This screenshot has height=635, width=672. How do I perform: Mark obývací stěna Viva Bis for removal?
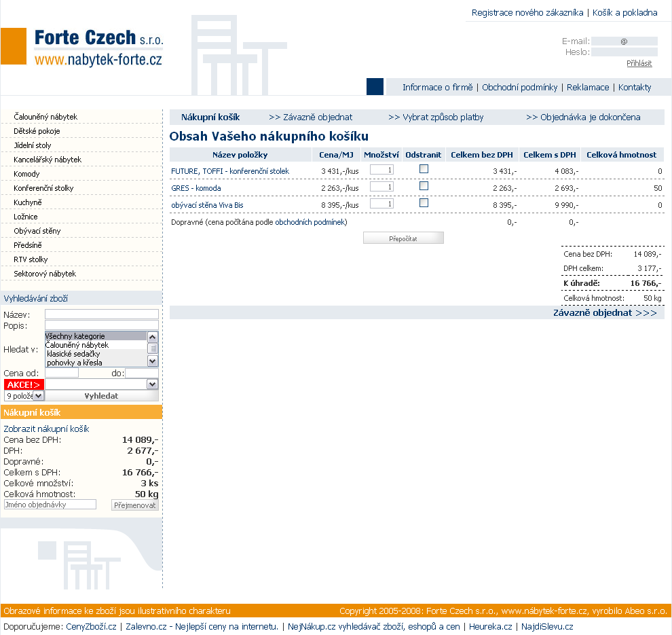tap(424, 202)
